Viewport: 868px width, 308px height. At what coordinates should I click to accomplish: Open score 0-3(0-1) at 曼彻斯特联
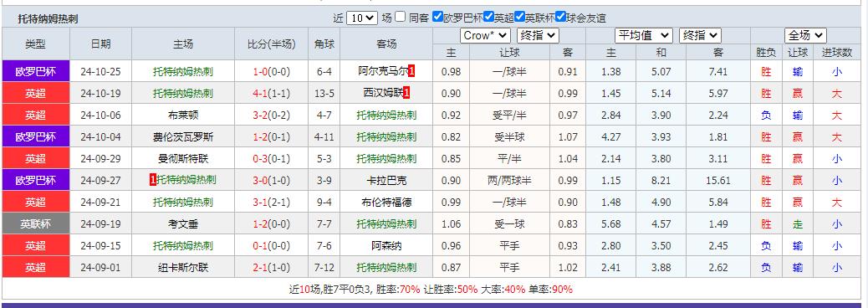pos(271,158)
